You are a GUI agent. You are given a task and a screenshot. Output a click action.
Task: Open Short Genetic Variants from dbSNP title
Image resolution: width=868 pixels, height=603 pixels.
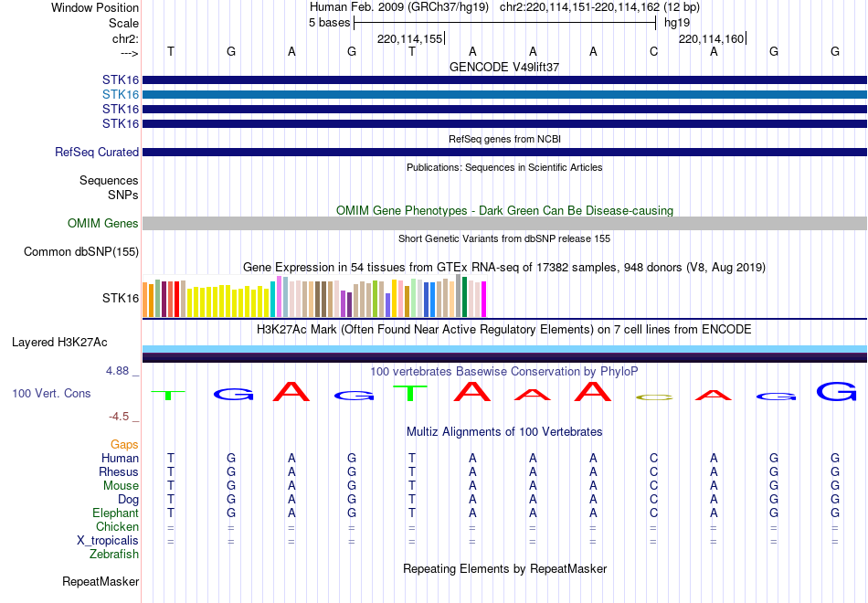point(504,238)
